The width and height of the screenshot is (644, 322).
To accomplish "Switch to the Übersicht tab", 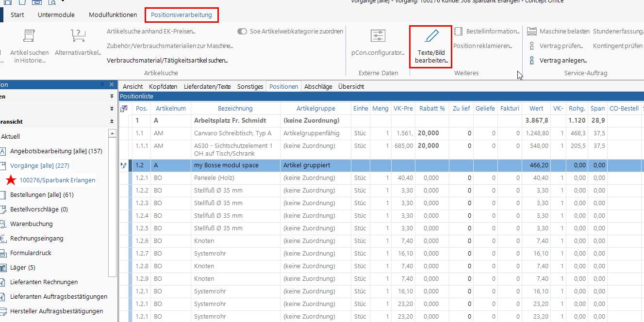I will point(351,87).
